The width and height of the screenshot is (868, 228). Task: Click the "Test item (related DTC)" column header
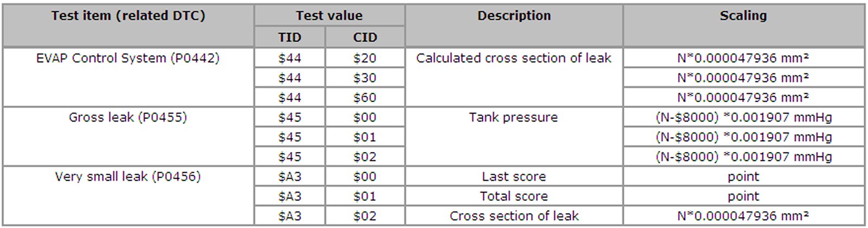point(128,16)
